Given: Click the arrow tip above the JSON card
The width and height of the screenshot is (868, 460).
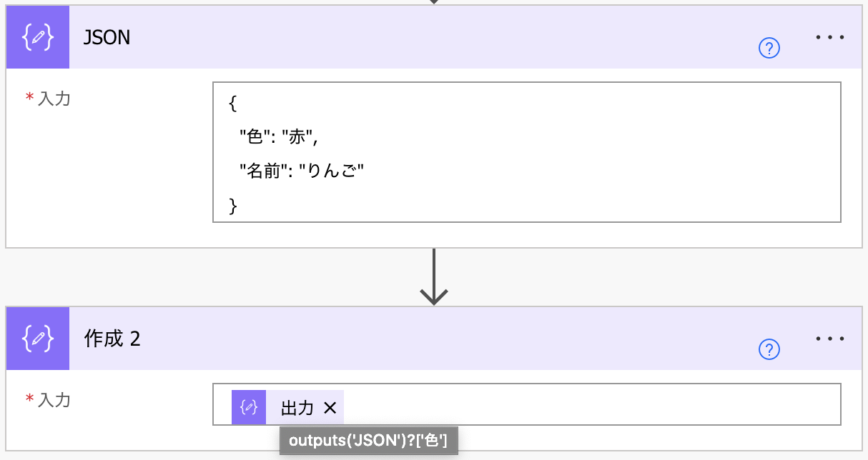Looking at the screenshot, I should click(434, 2).
